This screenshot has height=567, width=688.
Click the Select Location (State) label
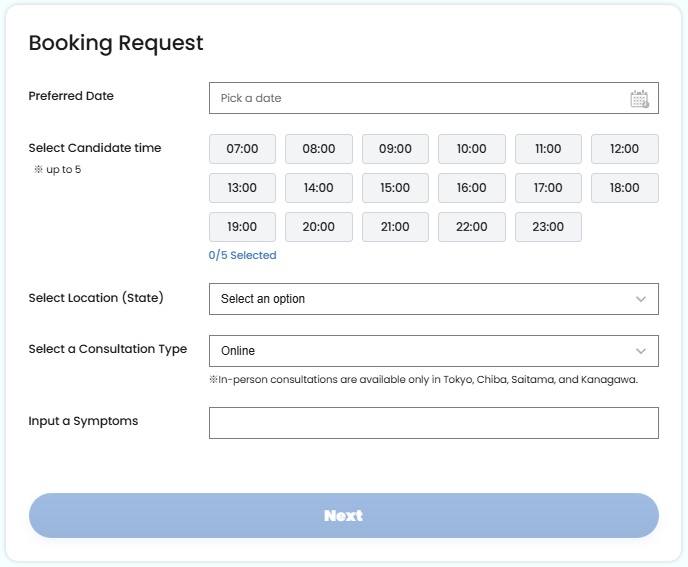pyautogui.click(x=96, y=298)
